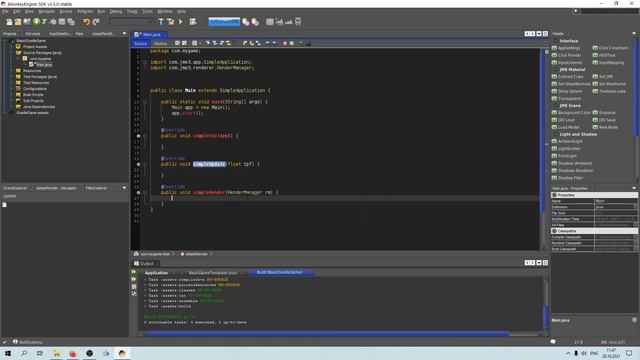Switch to the Services tab
The height and width of the screenshot is (360, 640).
click(33, 33)
